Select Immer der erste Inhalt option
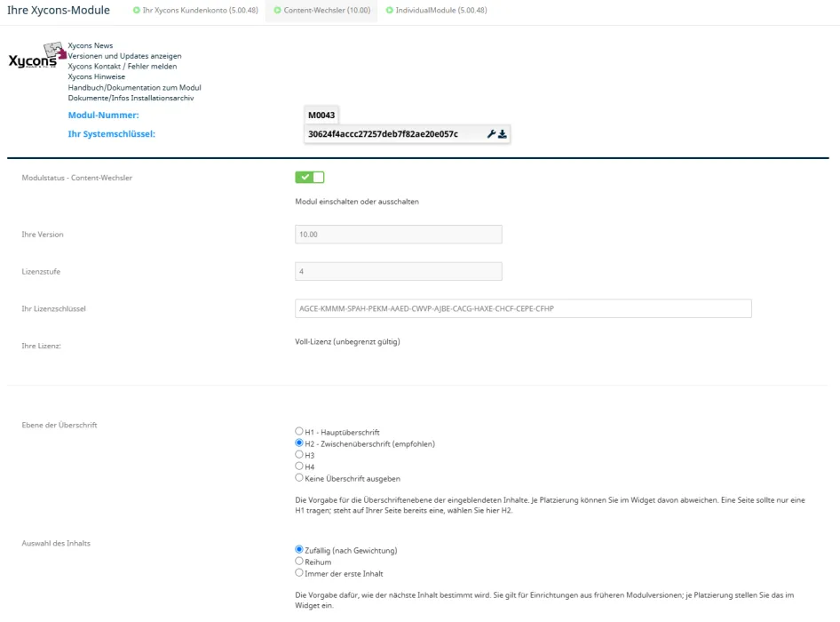The image size is (840, 622). 299,572
